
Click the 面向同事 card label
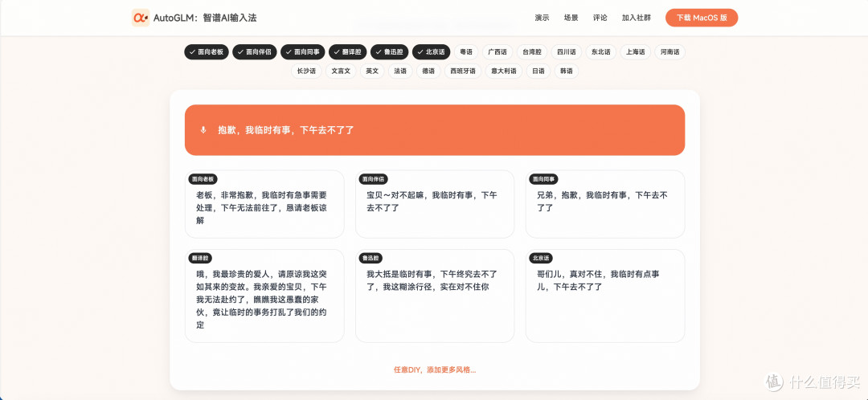coord(543,179)
